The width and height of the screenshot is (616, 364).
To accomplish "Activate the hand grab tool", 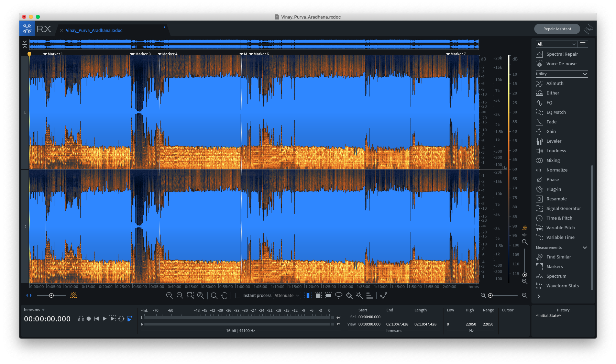I will coord(224,295).
